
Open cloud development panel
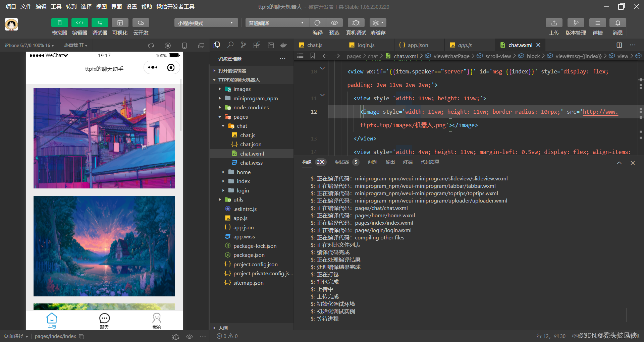tap(141, 23)
